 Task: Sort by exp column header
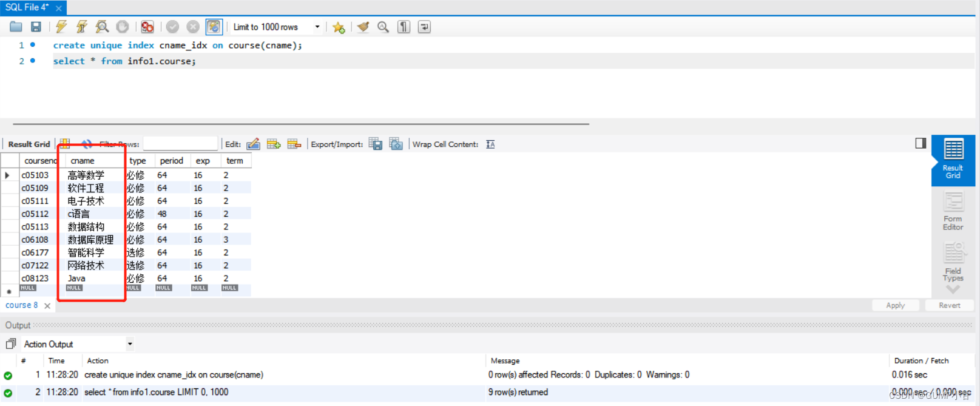tap(203, 161)
